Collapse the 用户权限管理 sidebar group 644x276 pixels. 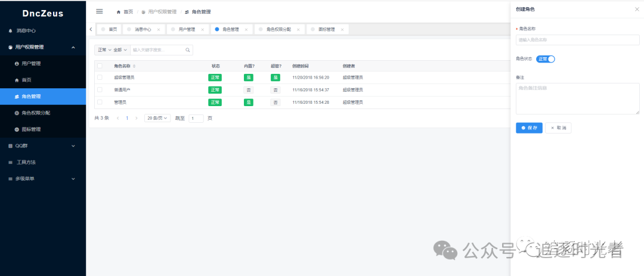pos(43,47)
